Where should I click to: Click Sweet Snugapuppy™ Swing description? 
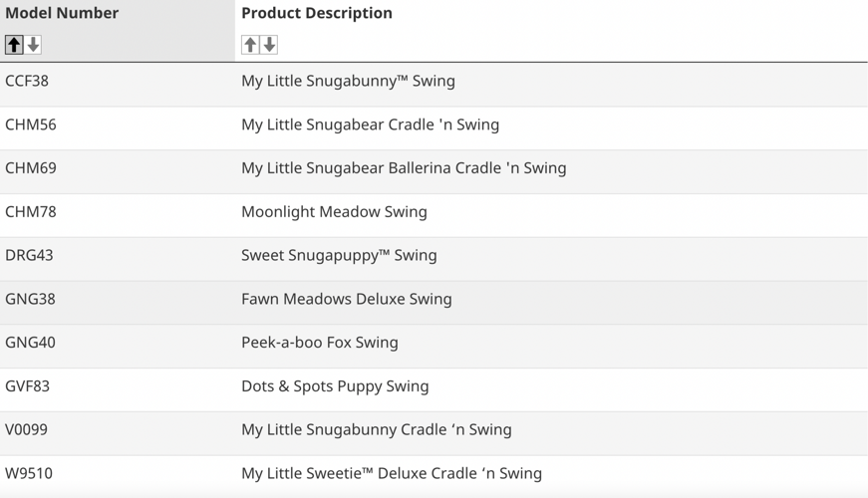click(339, 255)
